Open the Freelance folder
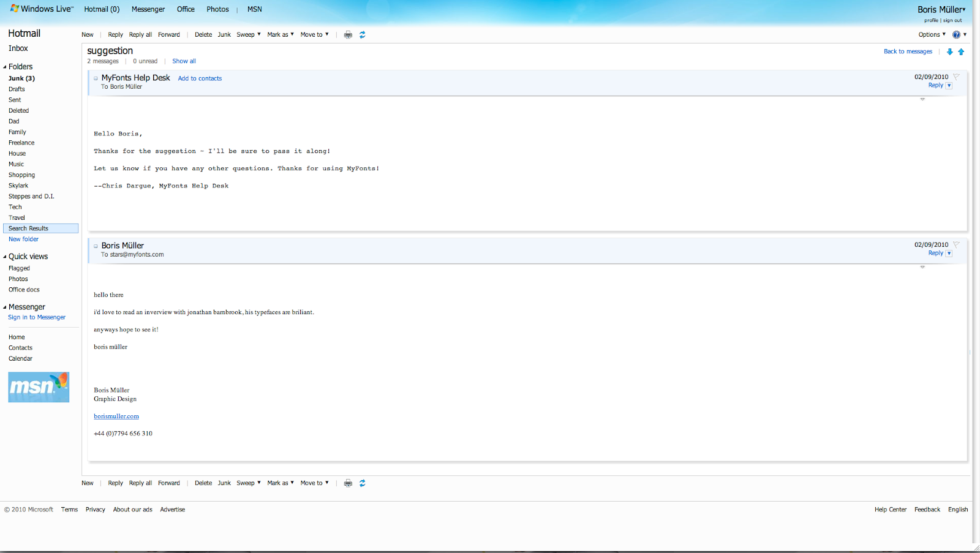The height and width of the screenshot is (553, 980). tap(21, 143)
